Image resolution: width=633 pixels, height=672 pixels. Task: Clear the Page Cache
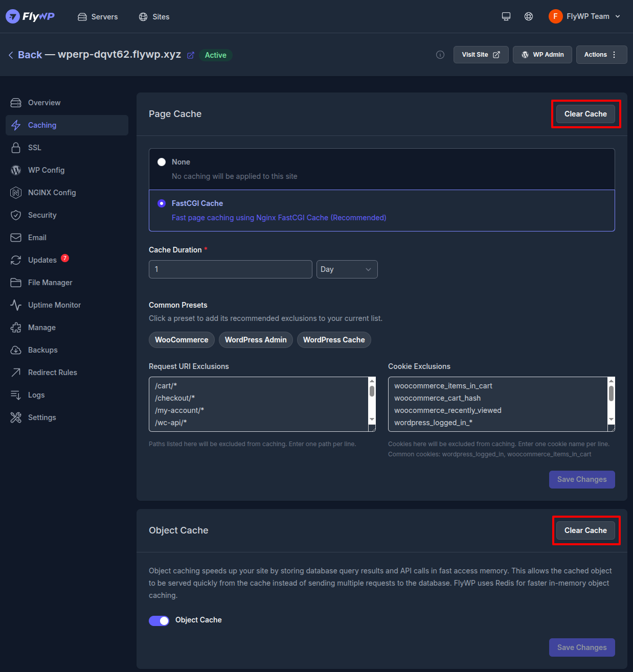tap(585, 114)
